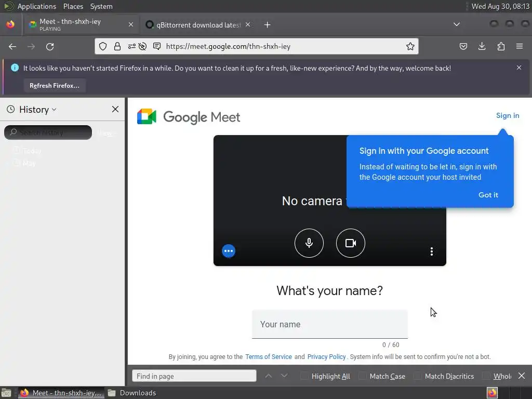The height and width of the screenshot is (399, 532).
Task: Click the Refresh Firefox button
Action: (54, 86)
